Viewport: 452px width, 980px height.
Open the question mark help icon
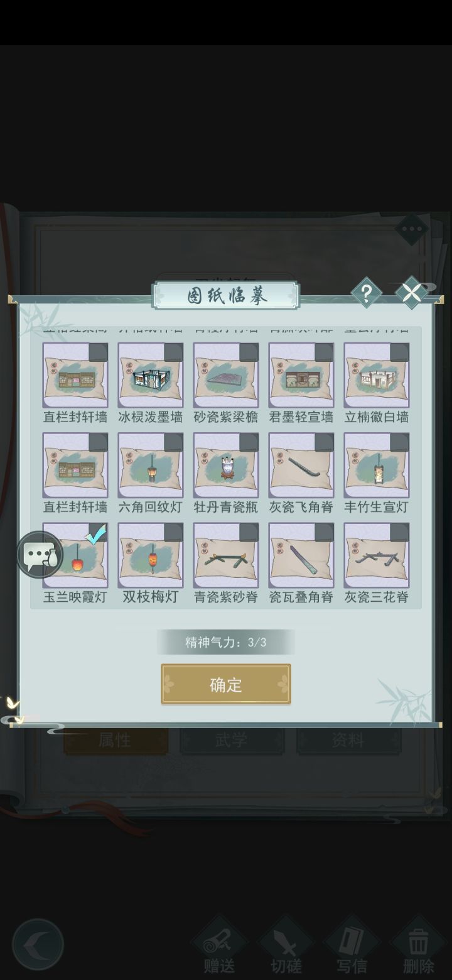pyautogui.click(x=366, y=293)
